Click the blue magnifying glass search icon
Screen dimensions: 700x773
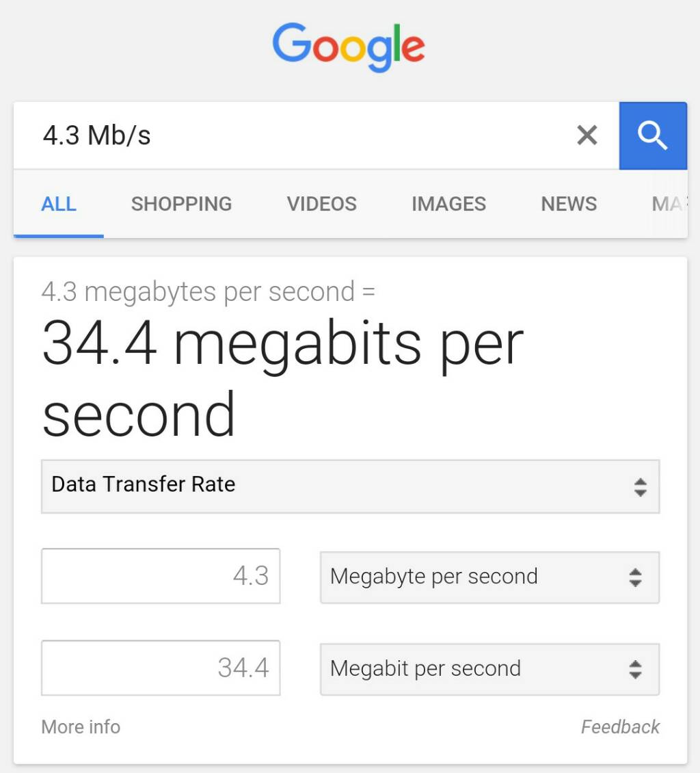(x=653, y=135)
